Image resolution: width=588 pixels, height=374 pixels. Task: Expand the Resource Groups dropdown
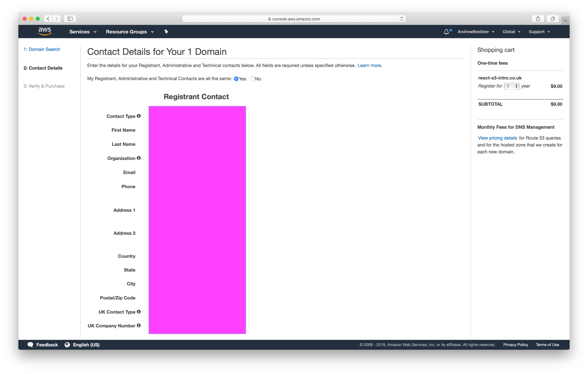point(130,32)
